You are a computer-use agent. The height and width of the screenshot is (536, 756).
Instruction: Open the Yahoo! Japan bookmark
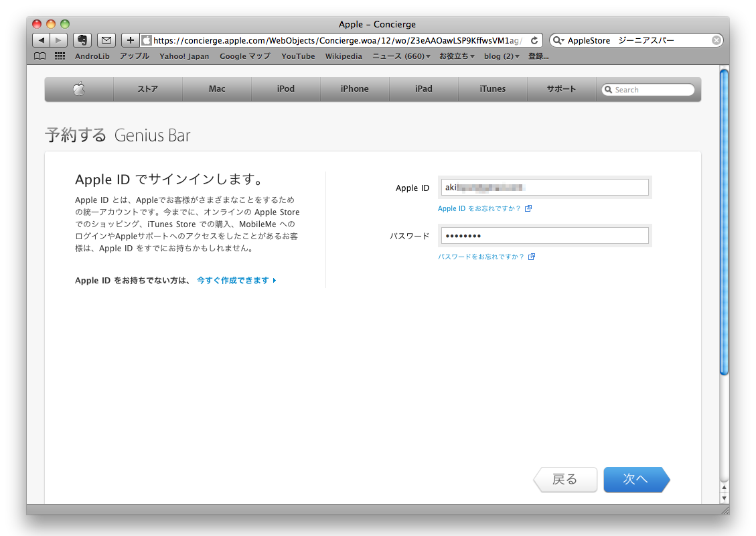pos(184,56)
